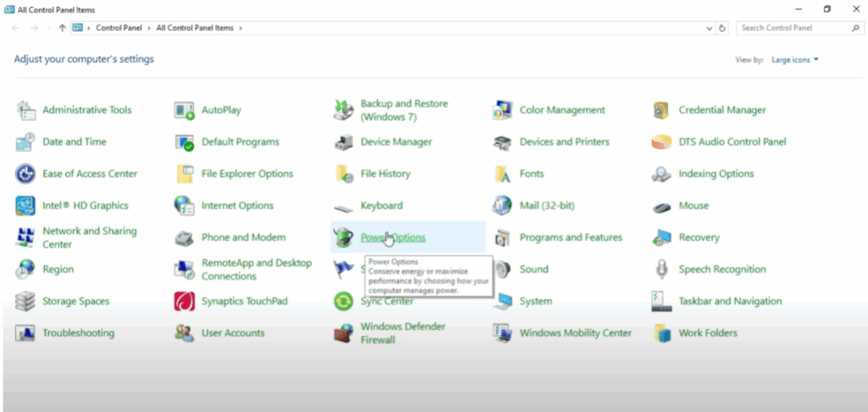This screenshot has height=412, width=868.
Task: Open the RemoteApp and Desktop Connections icon
Action: [x=184, y=270]
